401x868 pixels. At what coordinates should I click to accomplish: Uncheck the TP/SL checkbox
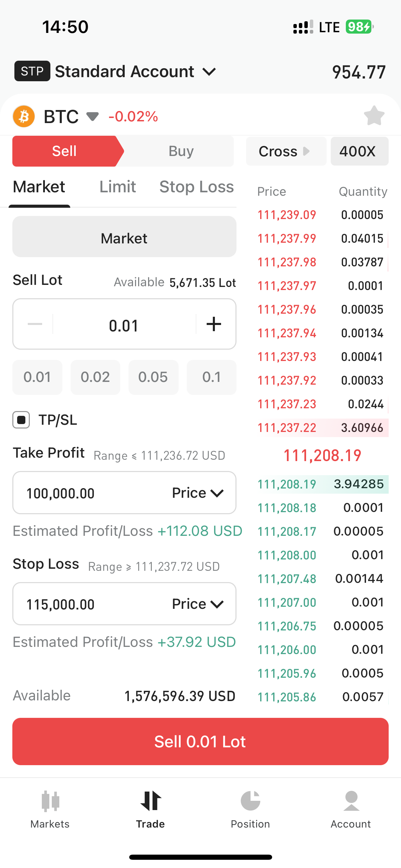click(x=21, y=420)
